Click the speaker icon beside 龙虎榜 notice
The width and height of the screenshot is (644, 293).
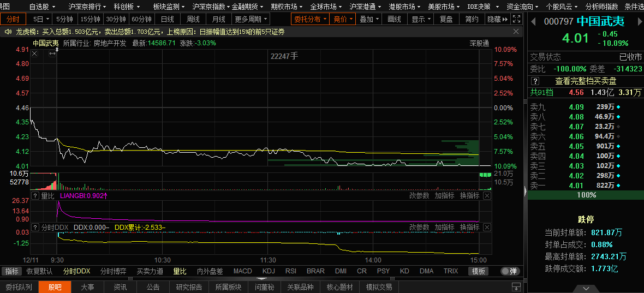point(8,32)
